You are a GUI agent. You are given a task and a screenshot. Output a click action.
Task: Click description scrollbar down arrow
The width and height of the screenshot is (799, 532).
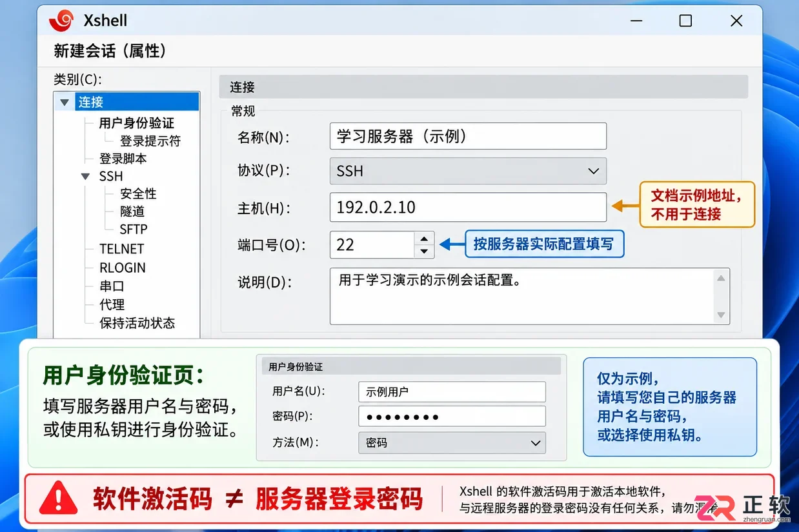721,315
